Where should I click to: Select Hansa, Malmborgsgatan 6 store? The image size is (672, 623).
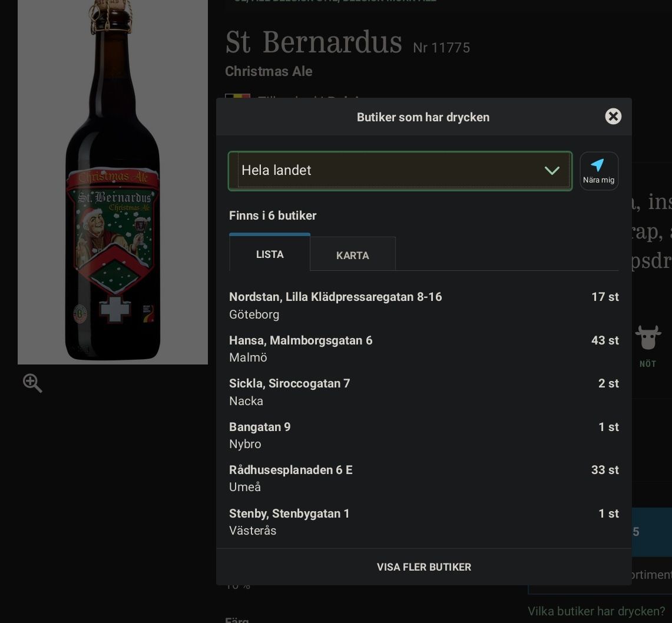(x=423, y=349)
